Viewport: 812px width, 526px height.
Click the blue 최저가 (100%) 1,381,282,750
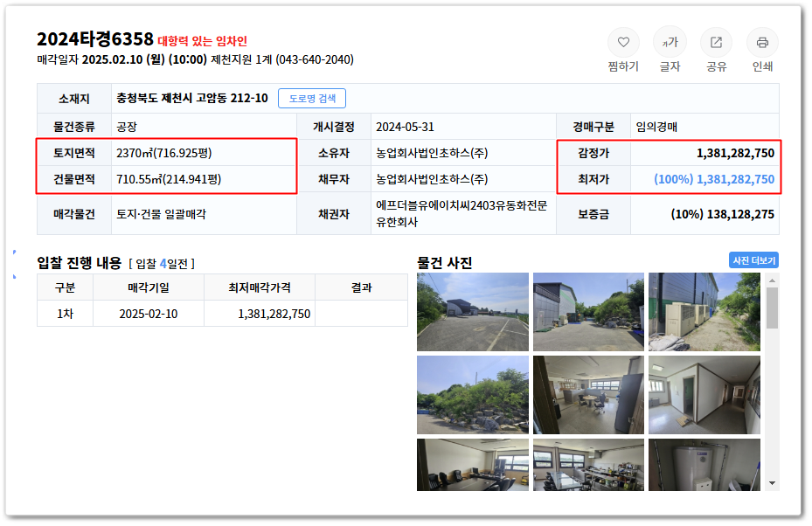pos(714,180)
